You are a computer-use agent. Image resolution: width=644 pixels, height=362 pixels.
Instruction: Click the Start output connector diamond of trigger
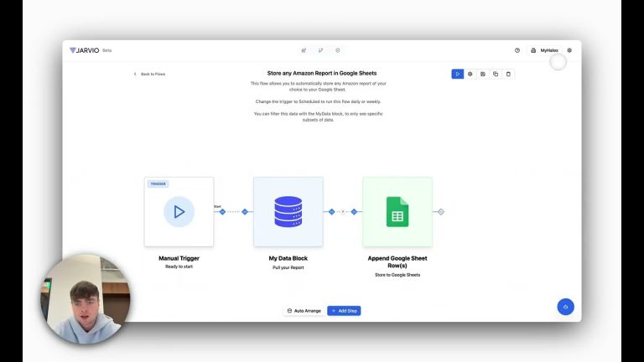(222, 212)
